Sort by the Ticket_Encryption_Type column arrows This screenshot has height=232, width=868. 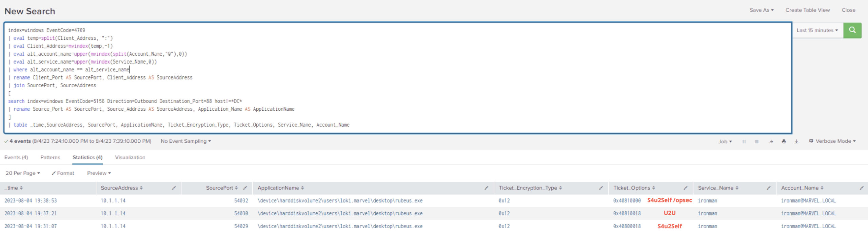(x=560, y=188)
